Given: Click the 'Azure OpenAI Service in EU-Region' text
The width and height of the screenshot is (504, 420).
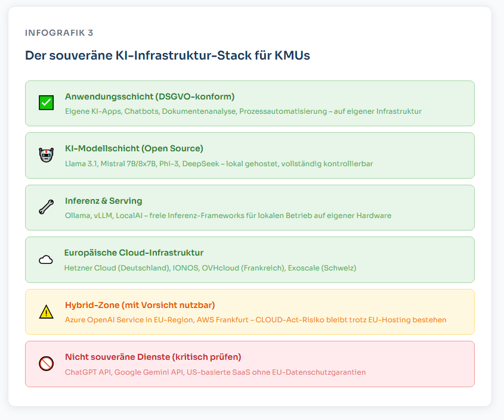Looking at the screenshot, I should coord(255,320).
